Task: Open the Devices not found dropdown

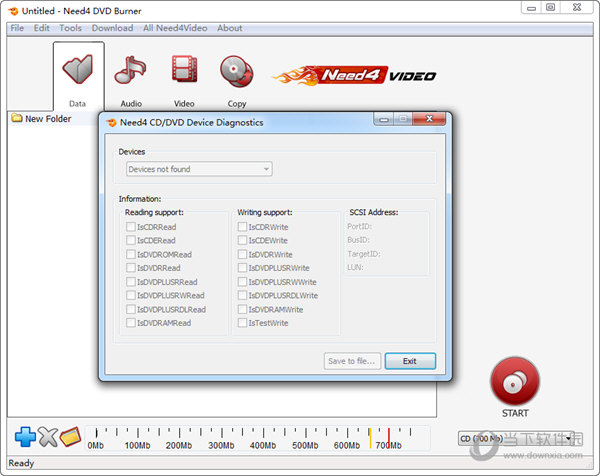Action: coord(199,169)
